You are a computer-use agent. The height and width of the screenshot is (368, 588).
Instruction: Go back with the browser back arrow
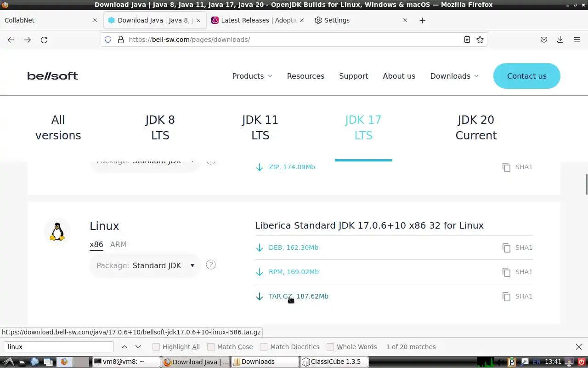11,40
